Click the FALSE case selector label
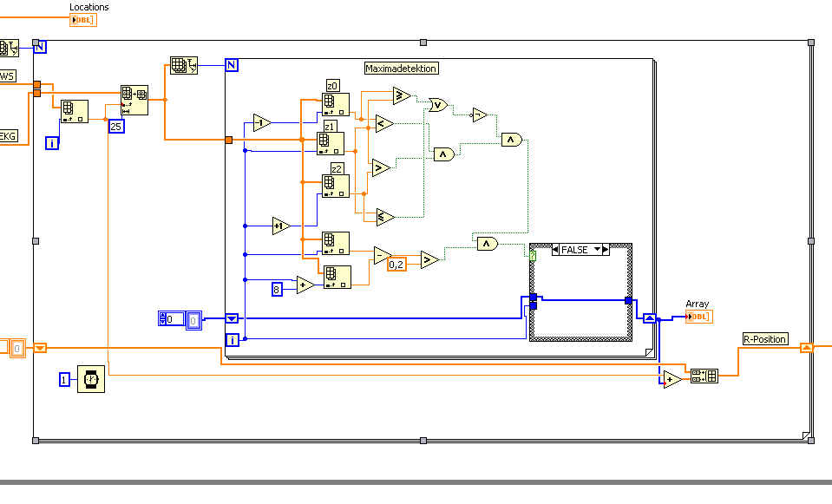832x504 pixels. [574, 249]
